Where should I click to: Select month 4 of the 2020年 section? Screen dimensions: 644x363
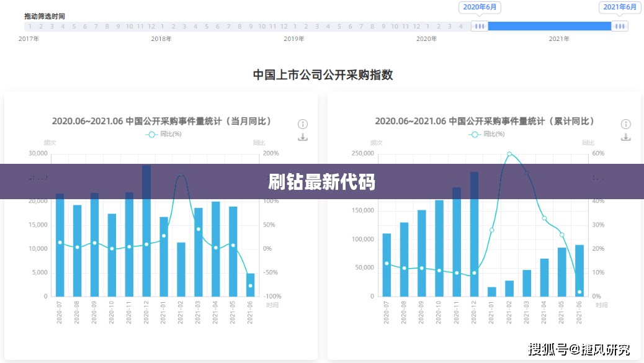click(x=461, y=26)
